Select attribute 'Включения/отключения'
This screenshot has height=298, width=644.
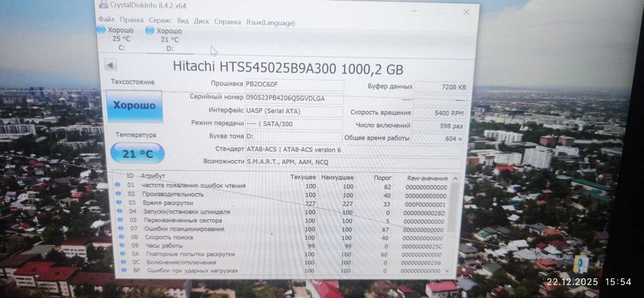tap(181, 262)
